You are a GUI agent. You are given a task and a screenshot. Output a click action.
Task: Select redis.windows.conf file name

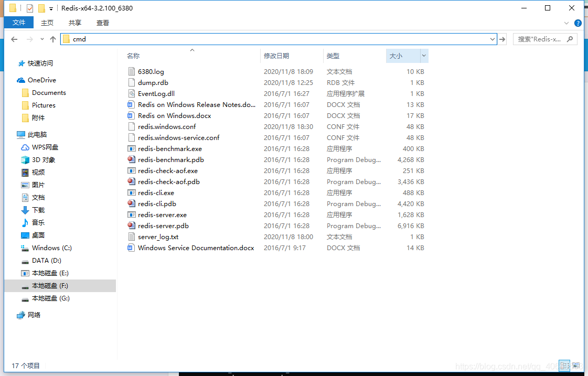coord(167,127)
